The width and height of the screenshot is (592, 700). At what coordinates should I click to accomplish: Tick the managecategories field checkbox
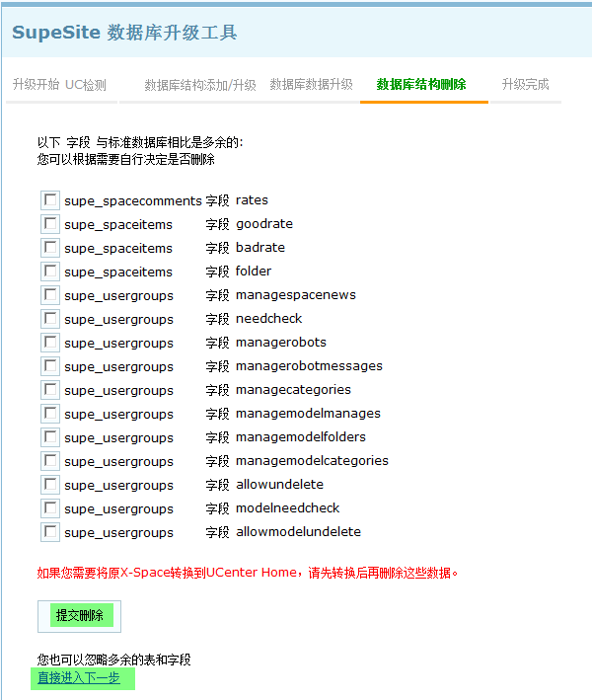[50, 390]
